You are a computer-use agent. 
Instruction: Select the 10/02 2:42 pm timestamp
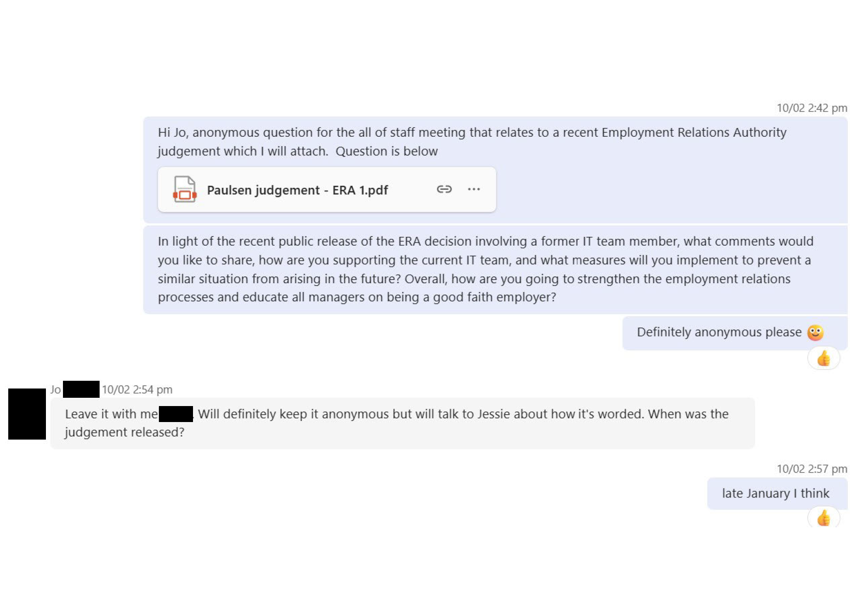click(x=812, y=108)
